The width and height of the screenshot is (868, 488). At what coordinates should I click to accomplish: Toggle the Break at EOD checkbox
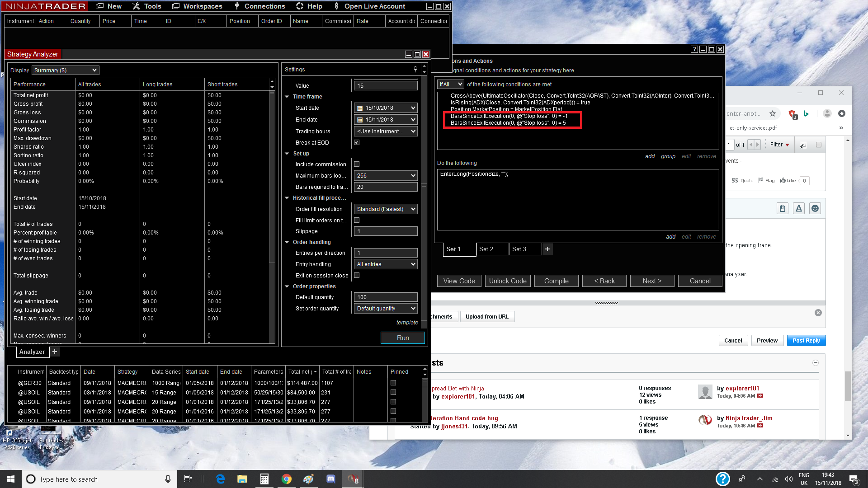357,142
